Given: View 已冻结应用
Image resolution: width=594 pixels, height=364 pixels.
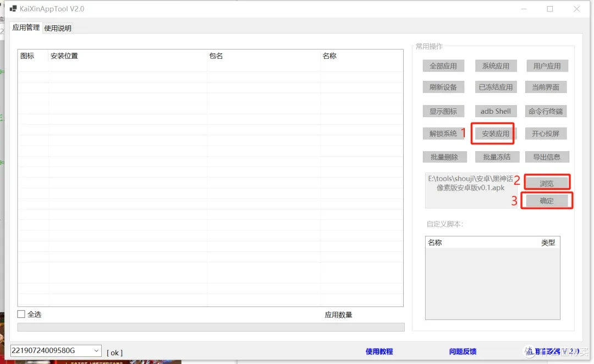Looking at the screenshot, I should (496, 87).
